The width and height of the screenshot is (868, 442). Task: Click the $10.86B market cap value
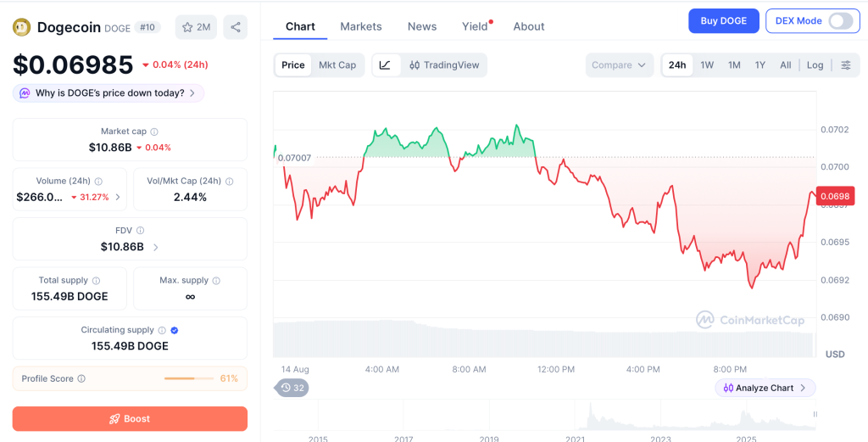point(110,148)
